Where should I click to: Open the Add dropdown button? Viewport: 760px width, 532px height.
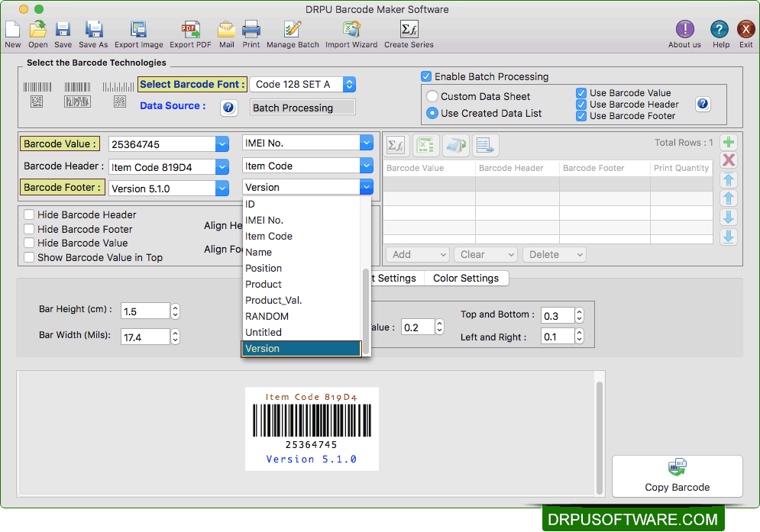tap(417, 254)
